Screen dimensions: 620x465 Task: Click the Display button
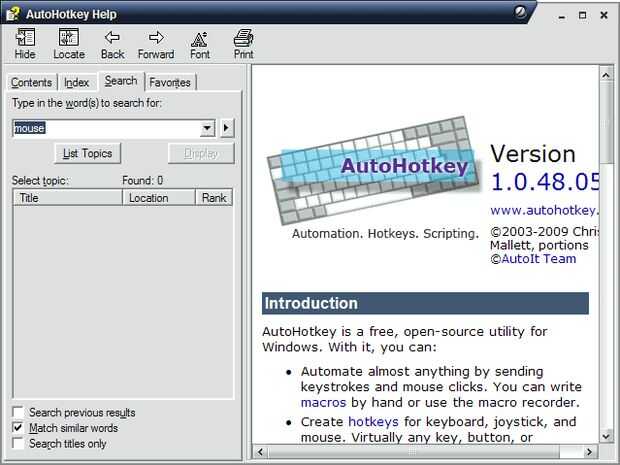pos(201,153)
